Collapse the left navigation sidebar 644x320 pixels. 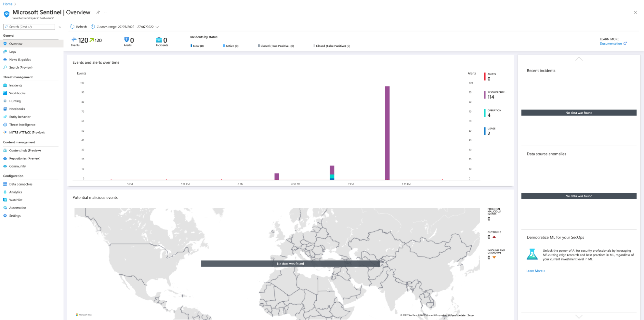click(x=60, y=27)
